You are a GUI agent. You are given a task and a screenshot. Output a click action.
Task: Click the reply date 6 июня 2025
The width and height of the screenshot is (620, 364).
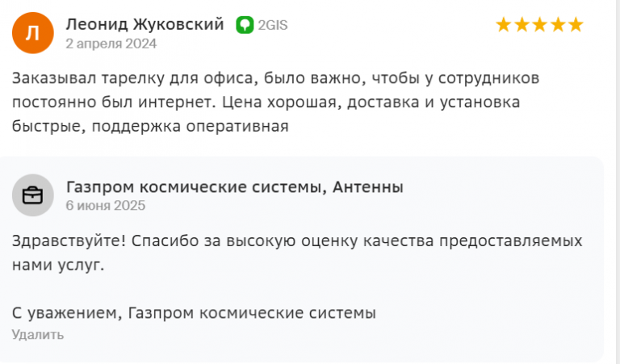click(x=106, y=206)
